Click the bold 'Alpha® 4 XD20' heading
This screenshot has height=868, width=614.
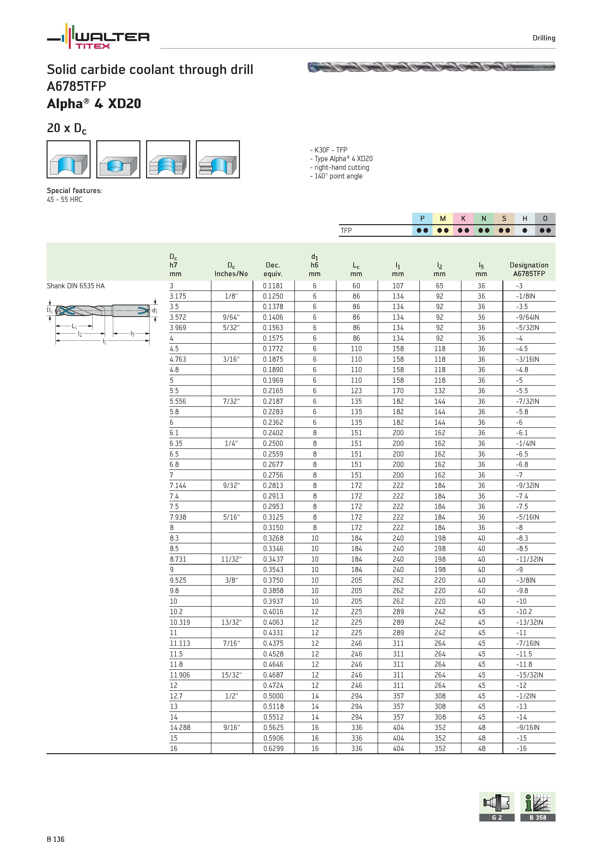(x=94, y=104)
